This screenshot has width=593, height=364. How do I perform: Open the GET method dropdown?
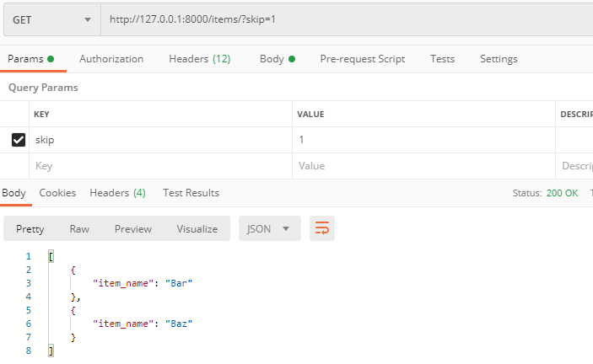[x=51, y=20]
